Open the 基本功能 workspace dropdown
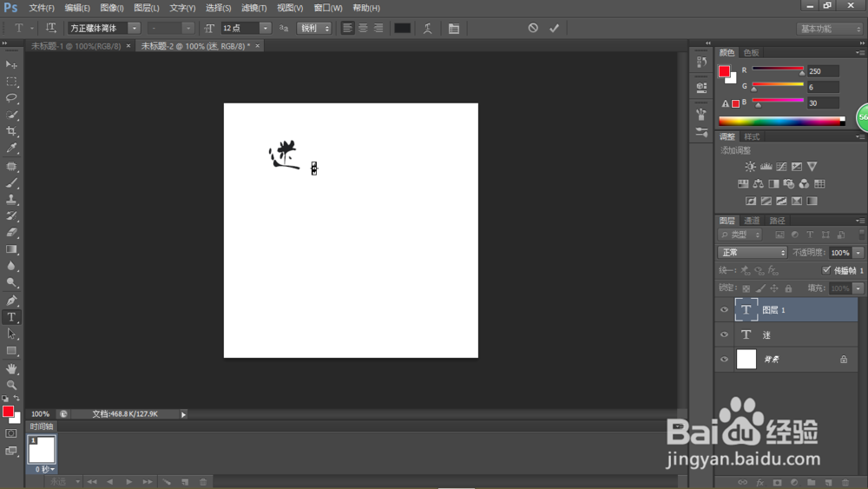Screen dimensions: 868x489 (x=830, y=29)
